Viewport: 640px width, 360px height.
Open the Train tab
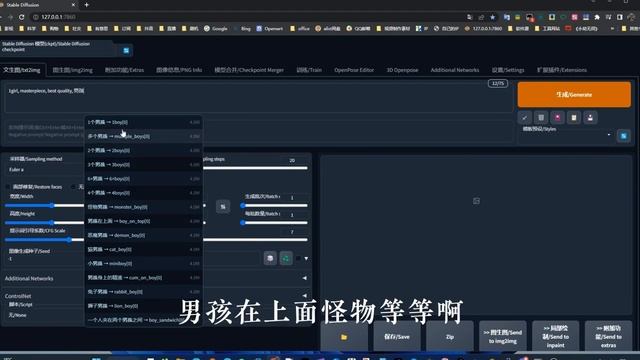309,70
